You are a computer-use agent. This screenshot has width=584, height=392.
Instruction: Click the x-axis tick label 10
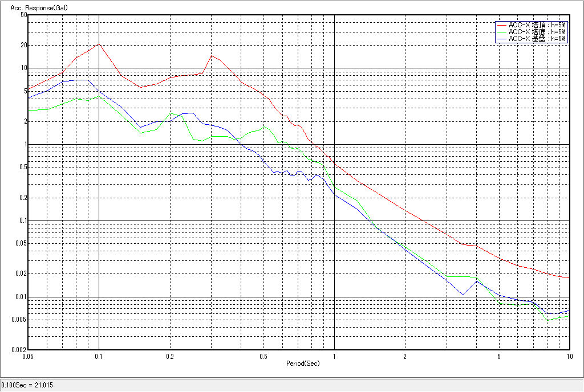(569, 356)
